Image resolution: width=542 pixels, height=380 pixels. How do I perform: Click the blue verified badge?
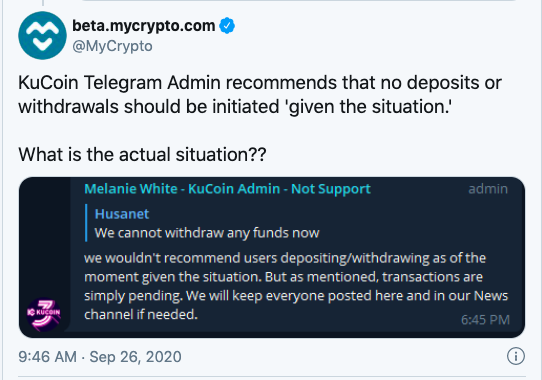pos(227,26)
